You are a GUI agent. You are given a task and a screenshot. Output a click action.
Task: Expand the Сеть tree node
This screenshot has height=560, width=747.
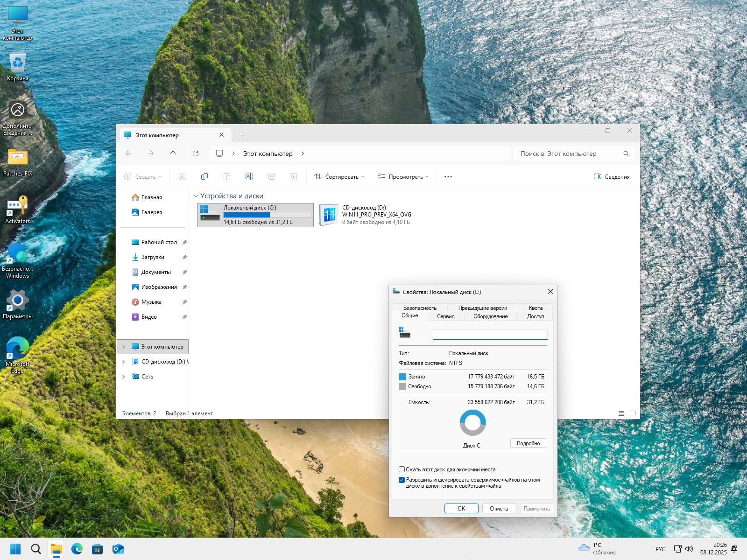[x=124, y=377]
